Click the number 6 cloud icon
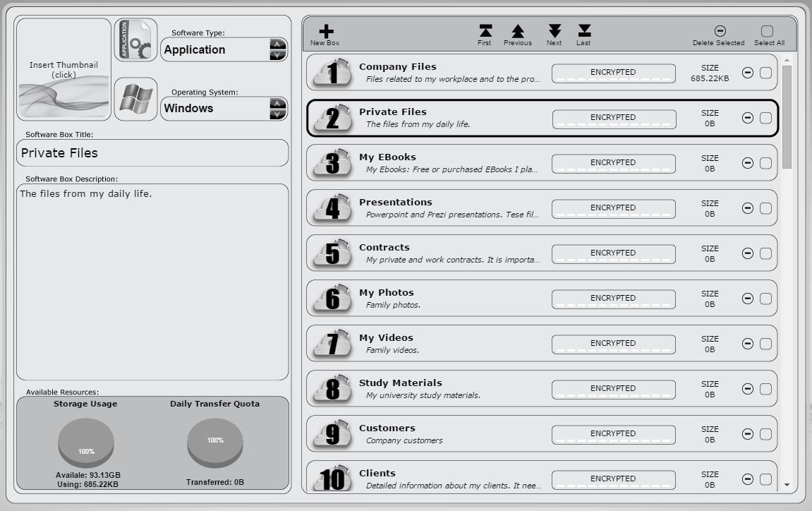 [x=332, y=299]
